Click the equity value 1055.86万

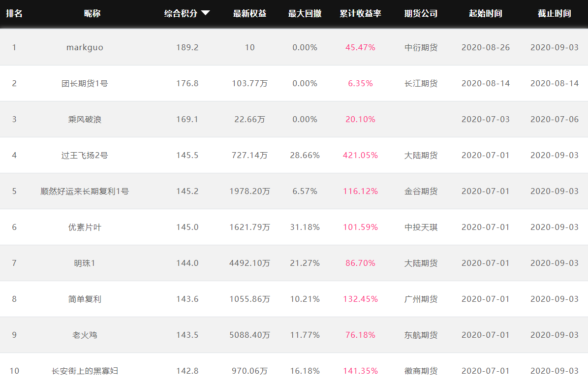pos(250,299)
